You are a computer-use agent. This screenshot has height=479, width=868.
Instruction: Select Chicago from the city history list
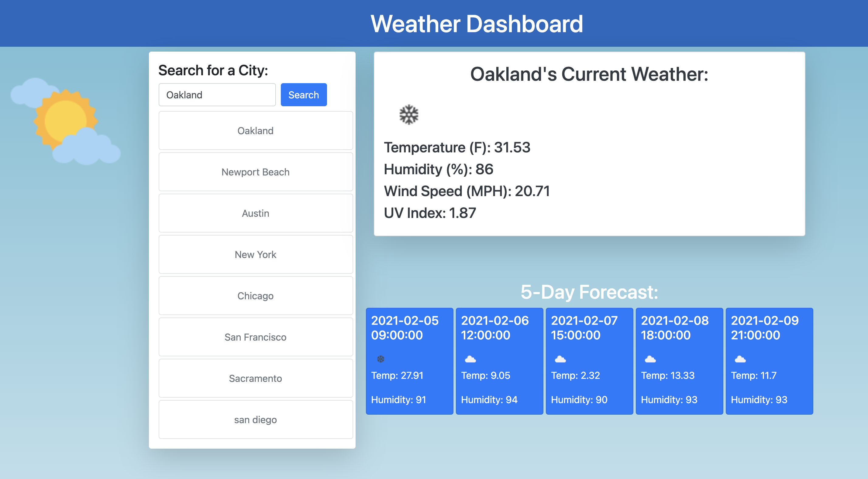tap(254, 296)
